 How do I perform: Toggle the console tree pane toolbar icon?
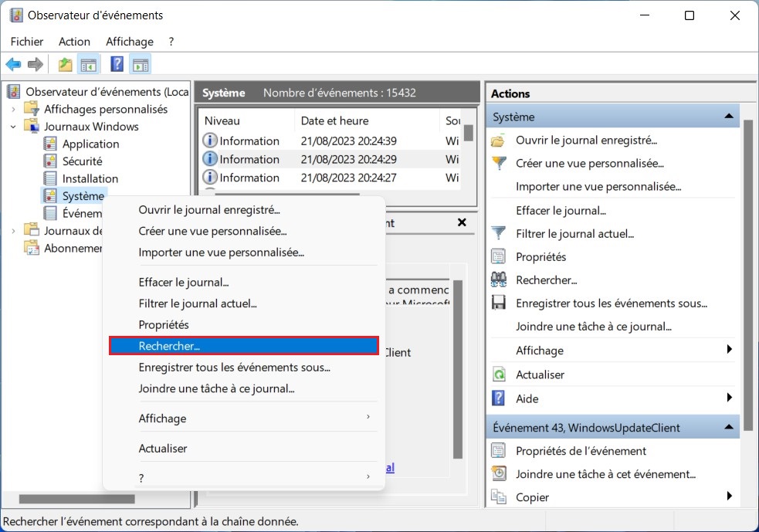[x=88, y=65]
